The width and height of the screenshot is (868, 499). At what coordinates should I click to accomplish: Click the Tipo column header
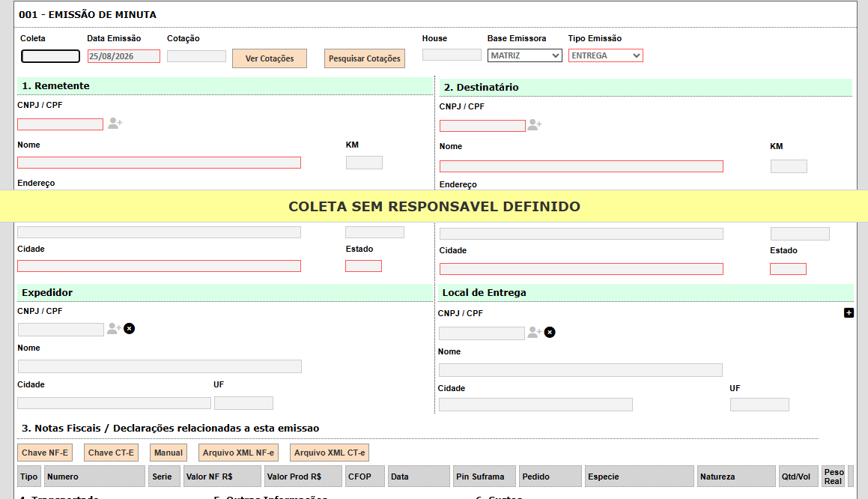pos(28,477)
